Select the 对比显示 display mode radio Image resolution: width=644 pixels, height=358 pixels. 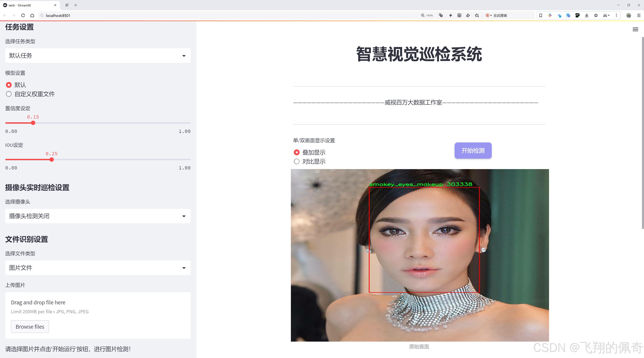(297, 161)
